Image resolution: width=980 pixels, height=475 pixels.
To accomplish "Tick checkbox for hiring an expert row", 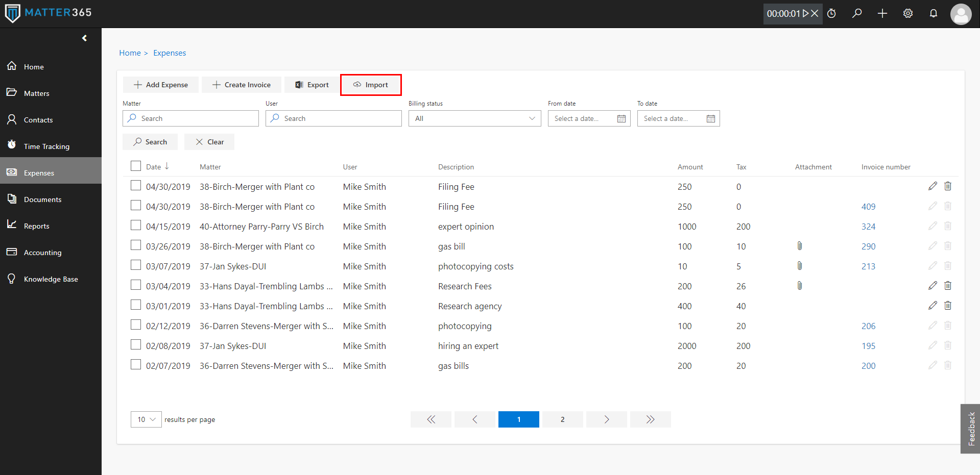I will pos(136,345).
